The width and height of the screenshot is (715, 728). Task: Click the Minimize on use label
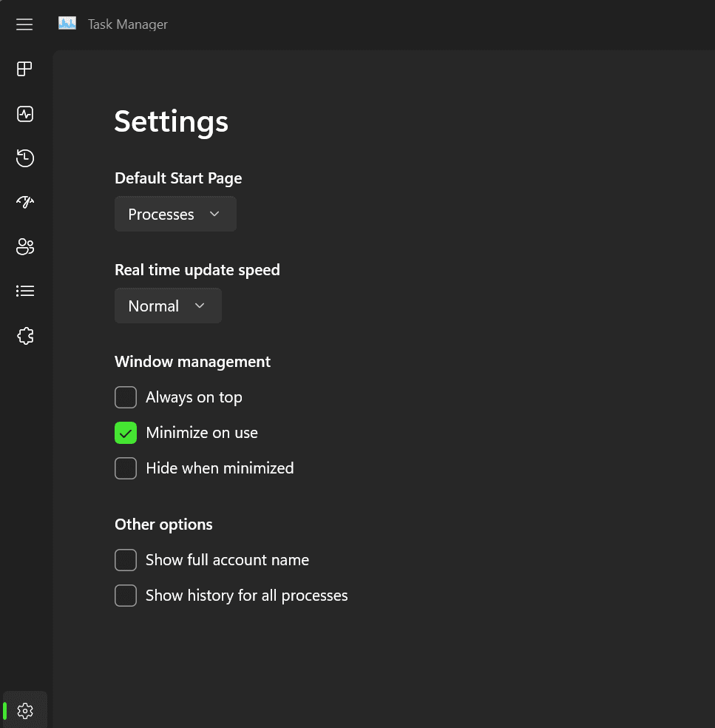click(202, 433)
